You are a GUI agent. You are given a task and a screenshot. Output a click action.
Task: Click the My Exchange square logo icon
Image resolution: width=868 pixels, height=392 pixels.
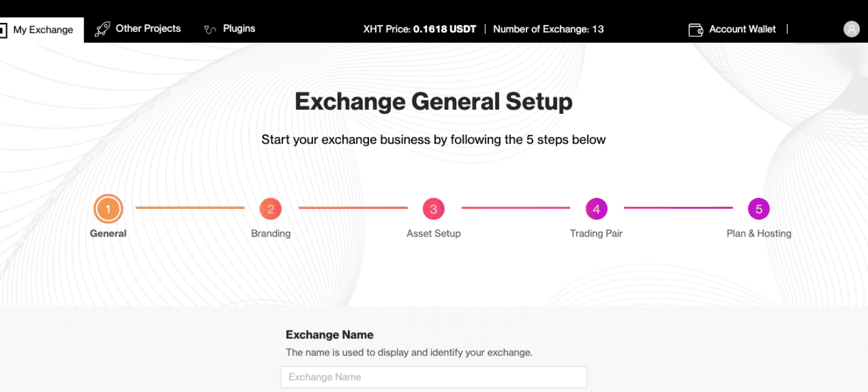pos(2,30)
